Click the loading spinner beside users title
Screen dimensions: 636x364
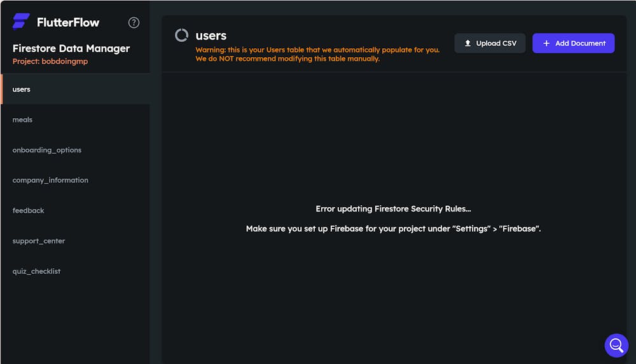182,36
